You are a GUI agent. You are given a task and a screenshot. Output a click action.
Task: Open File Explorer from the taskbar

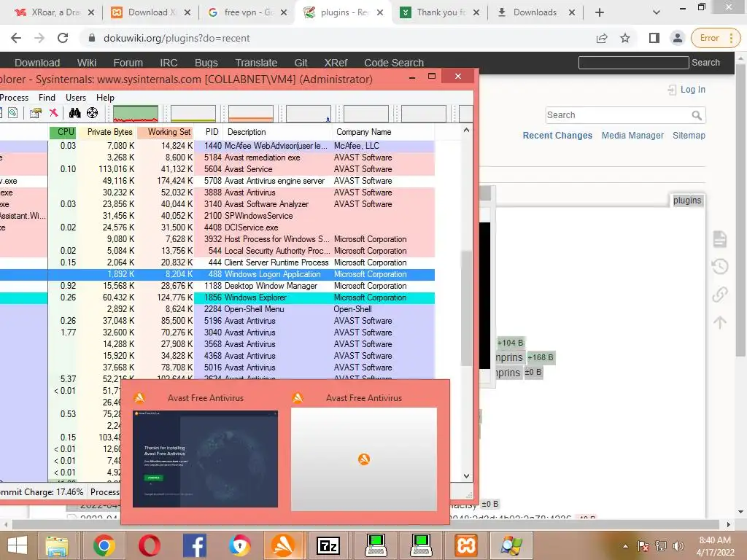click(x=57, y=545)
